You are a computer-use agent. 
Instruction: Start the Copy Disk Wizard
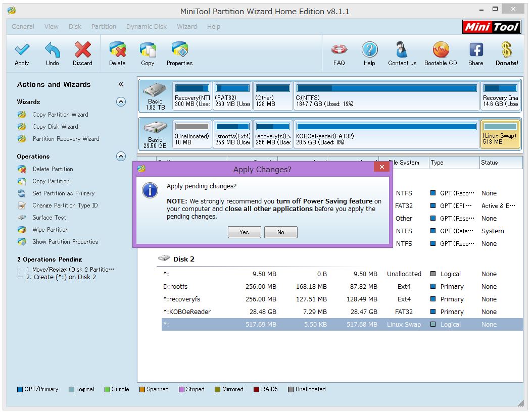pyautogui.click(x=55, y=126)
